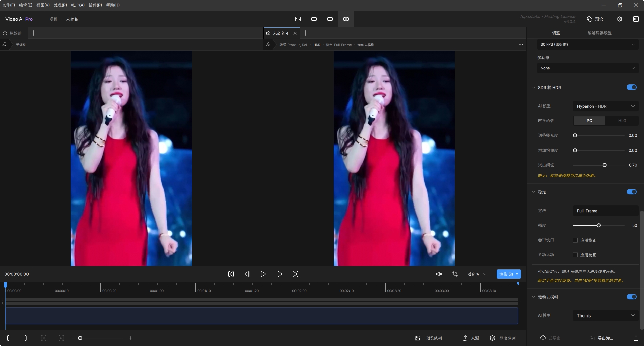Step back one frame
644x346 pixels.
[247, 274]
